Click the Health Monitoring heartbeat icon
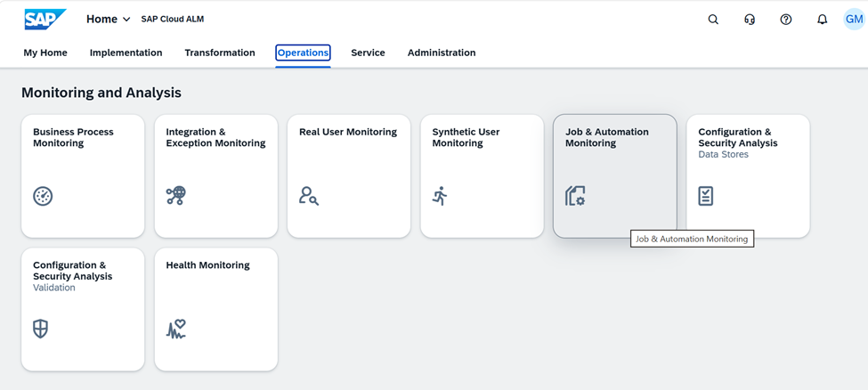868x390 pixels. click(176, 329)
